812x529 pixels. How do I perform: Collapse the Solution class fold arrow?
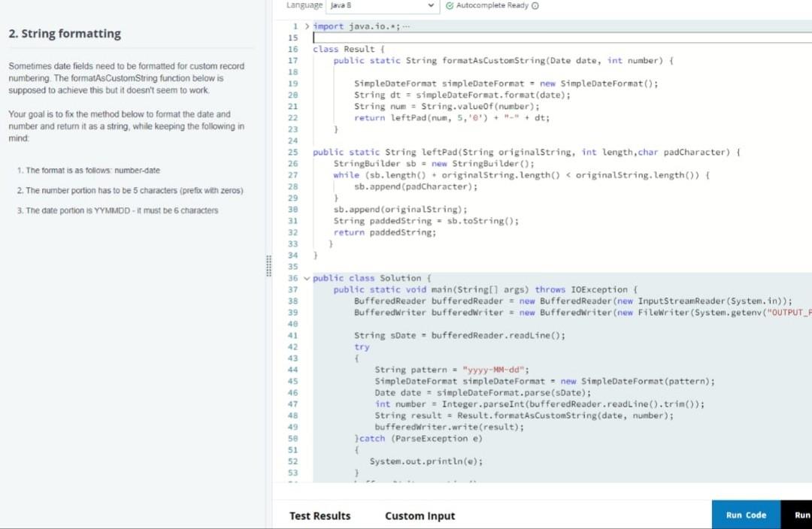(307, 278)
